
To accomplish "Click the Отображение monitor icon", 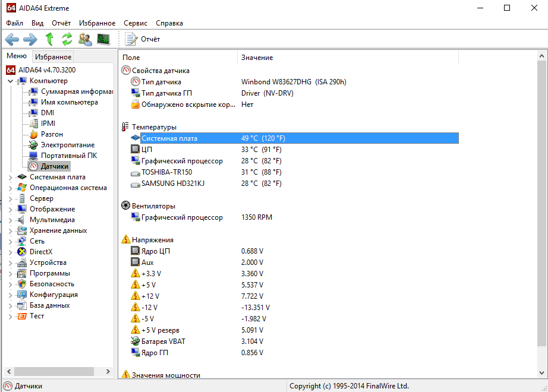I will [22, 209].
